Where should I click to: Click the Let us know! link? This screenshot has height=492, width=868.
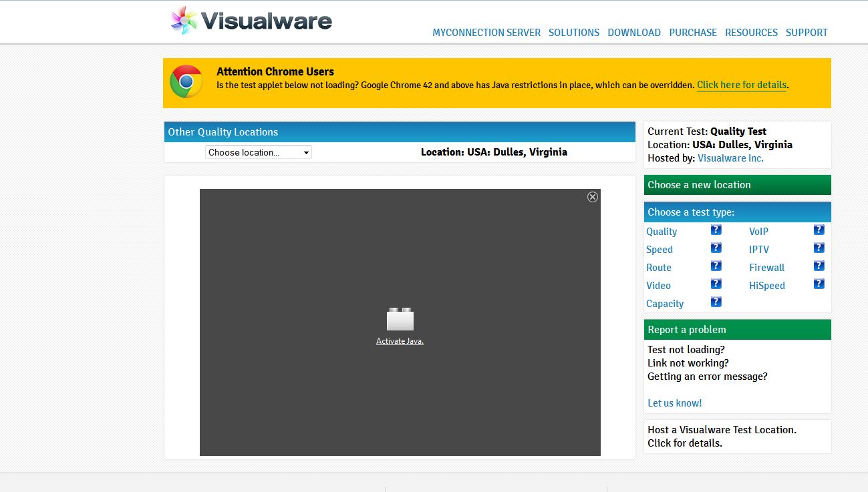(x=675, y=403)
